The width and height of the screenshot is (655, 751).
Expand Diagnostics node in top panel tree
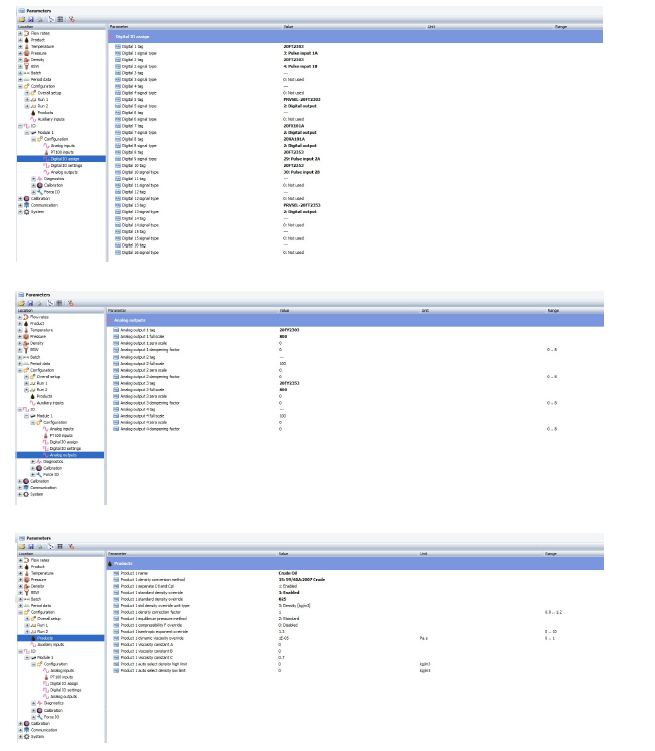click(x=34, y=179)
